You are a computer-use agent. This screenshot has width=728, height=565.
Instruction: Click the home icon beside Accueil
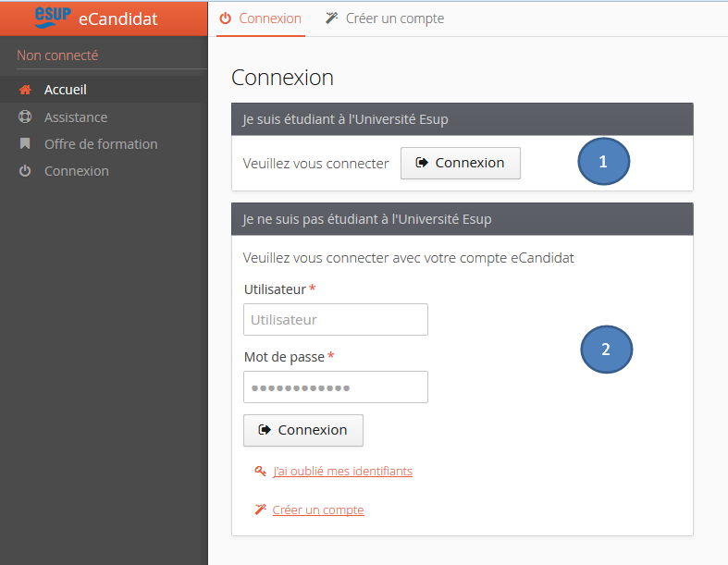pos(25,90)
